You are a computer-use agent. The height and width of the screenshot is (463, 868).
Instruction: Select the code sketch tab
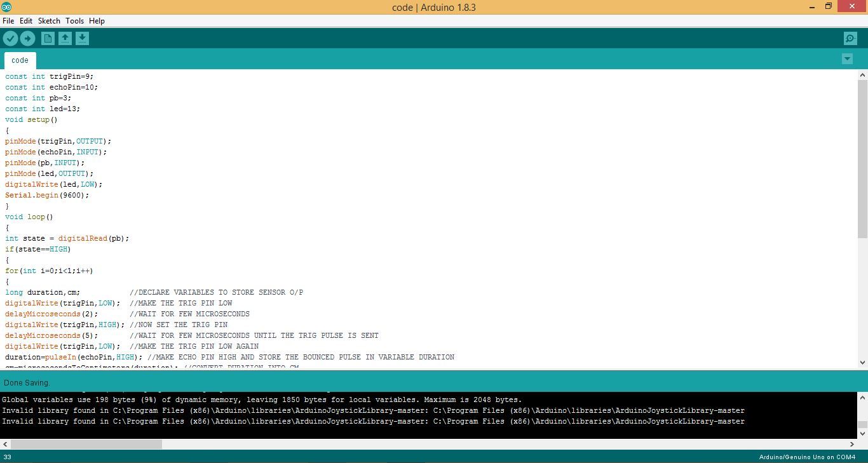point(20,60)
